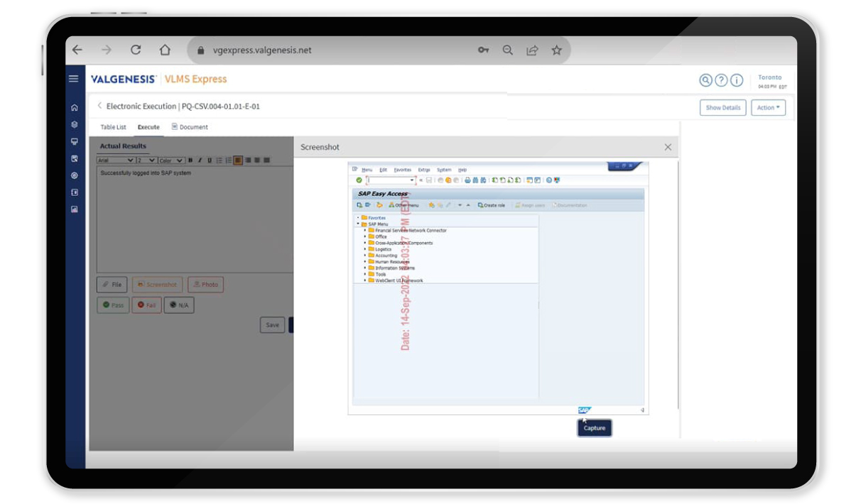Click the File attachment button
This screenshot has width=861, height=504.
[112, 285]
